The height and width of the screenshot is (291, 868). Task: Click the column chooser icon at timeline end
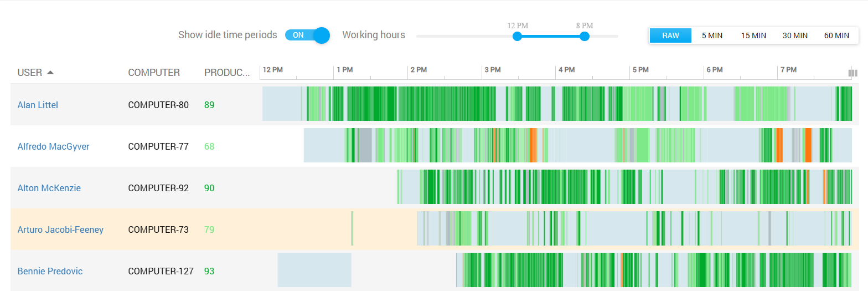852,73
